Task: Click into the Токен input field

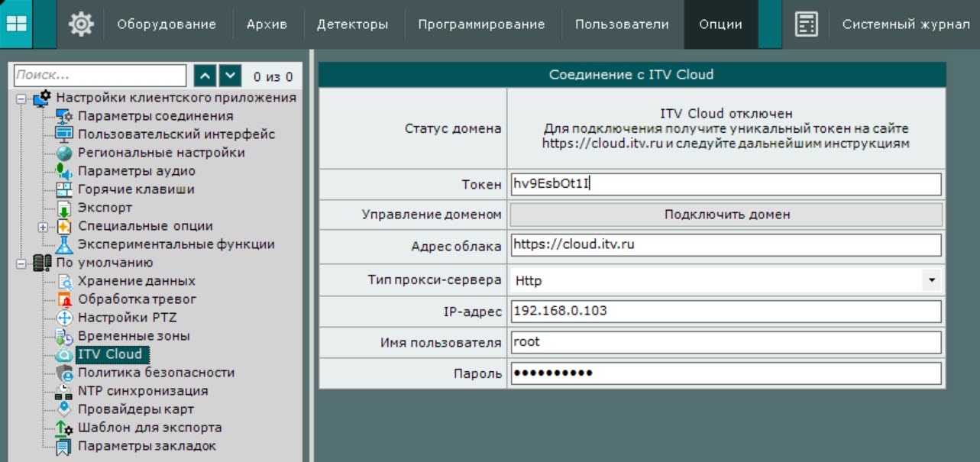Action: (724, 184)
